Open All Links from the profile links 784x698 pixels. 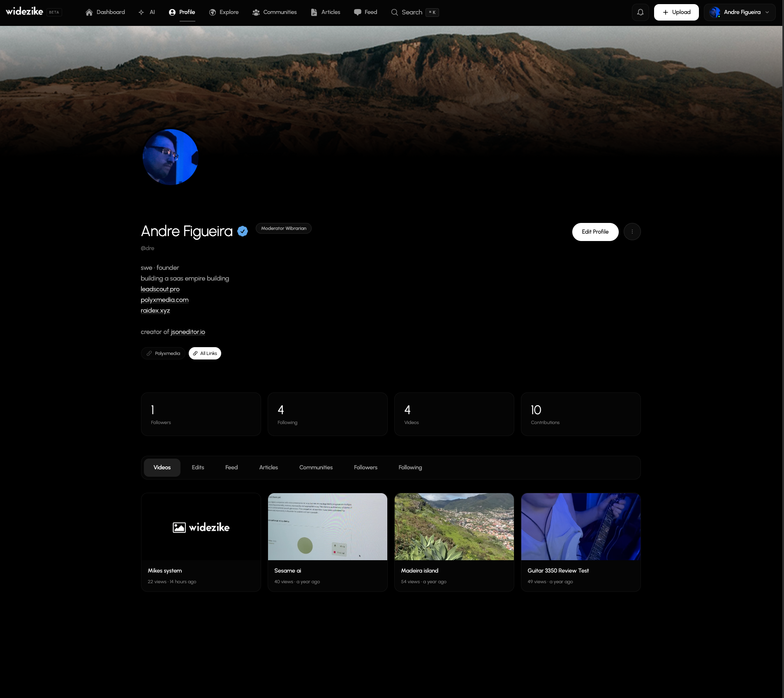point(204,353)
